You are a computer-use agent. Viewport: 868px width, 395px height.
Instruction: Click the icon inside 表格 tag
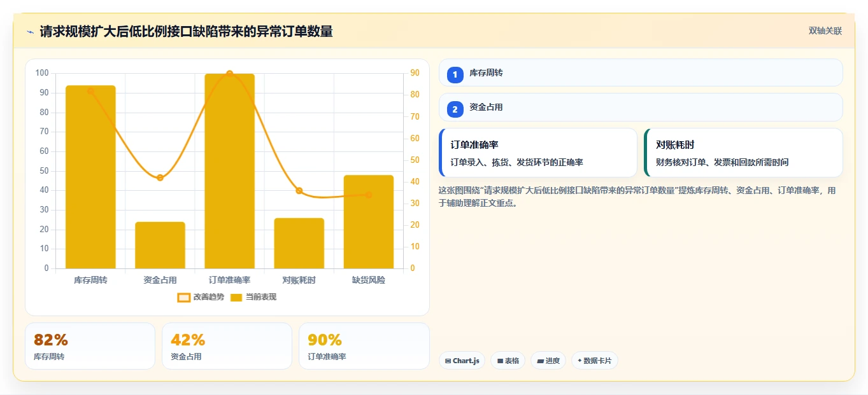[x=500, y=361]
